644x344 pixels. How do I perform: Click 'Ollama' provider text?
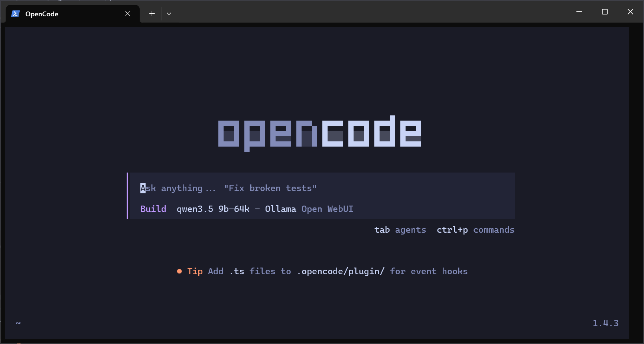click(x=280, y=209)
